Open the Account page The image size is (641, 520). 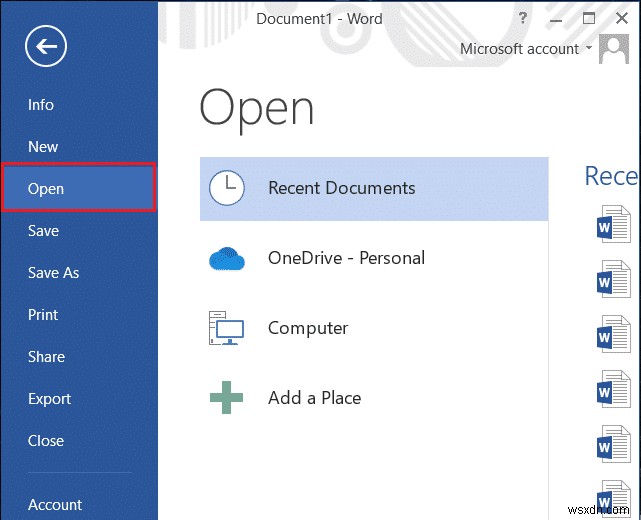(x=55, y=505)
